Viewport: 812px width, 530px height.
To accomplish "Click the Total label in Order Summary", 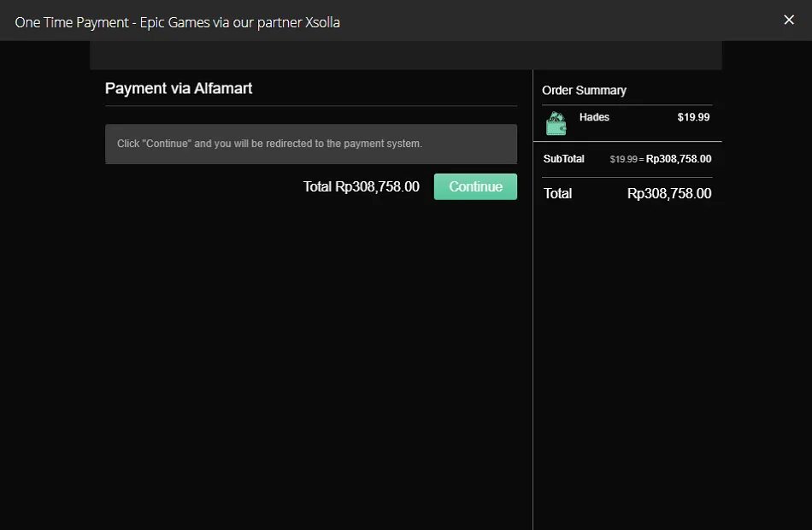I will (558, 193).
